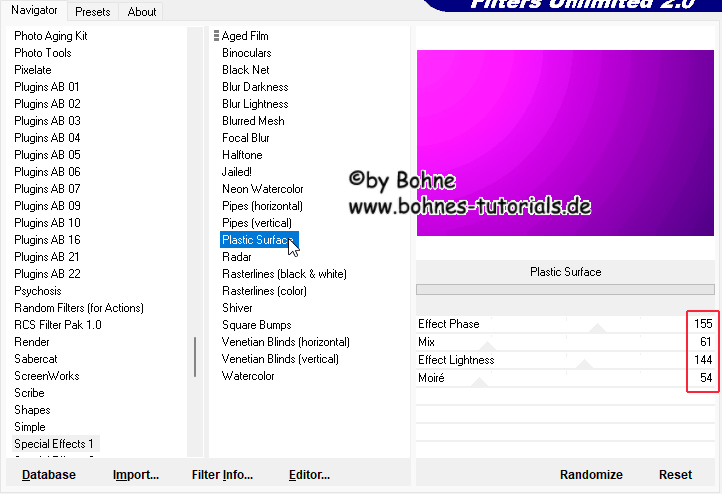Click the Randomize button
Viewport: 722px width, 494px height.
pos(591,475)
